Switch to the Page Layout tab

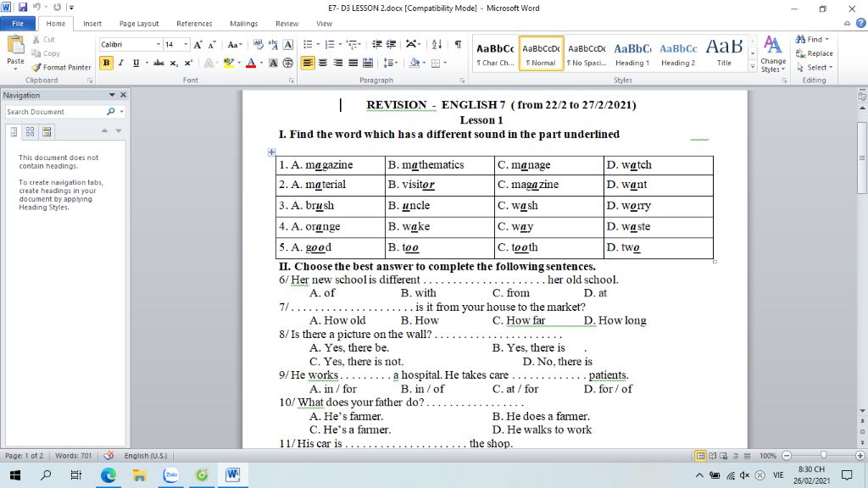point(139,23)
